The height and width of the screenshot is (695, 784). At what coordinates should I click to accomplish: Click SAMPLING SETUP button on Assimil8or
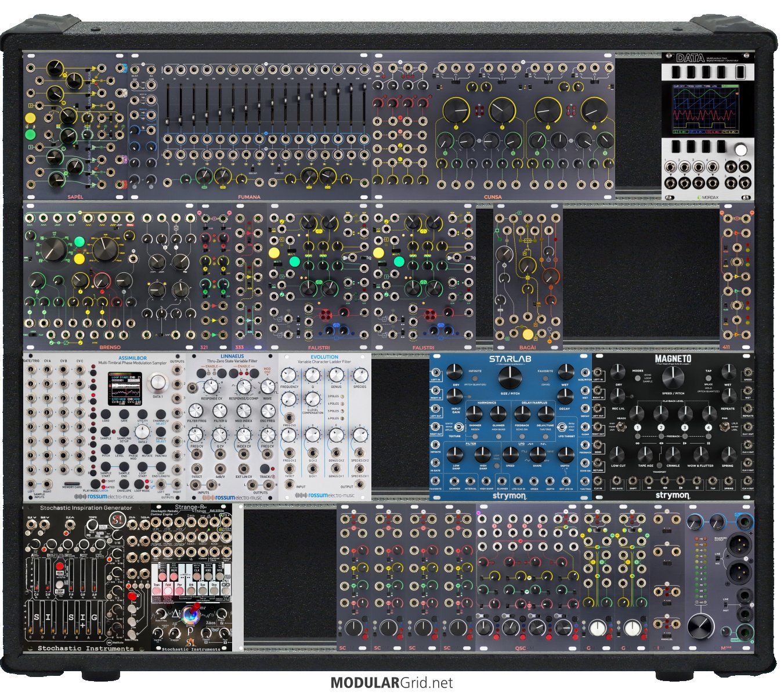[124, 431]
